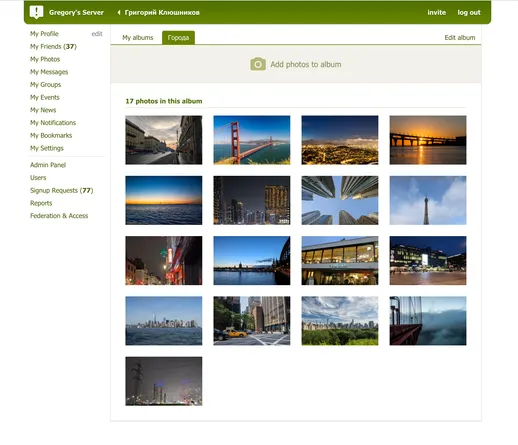Viewport: 518px width, 445px height.
Task: Select the Города album tab
Action: pyautogui.click(x=178, y=38)
